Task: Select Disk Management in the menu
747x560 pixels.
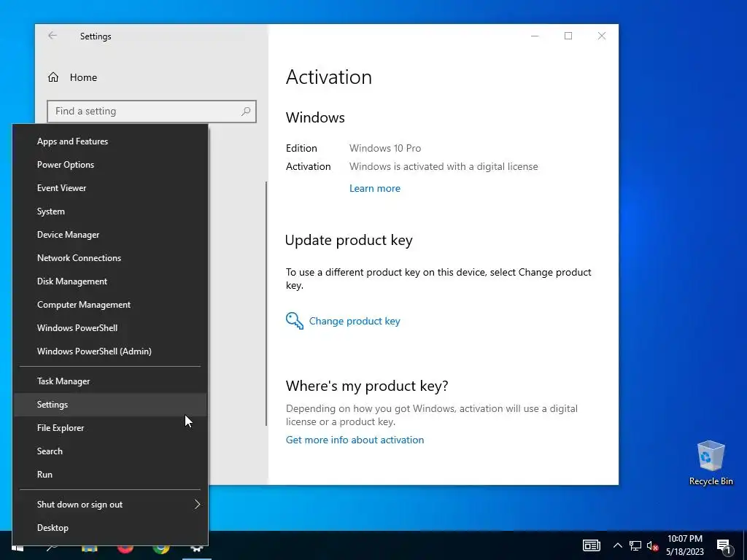Action: 110,281
